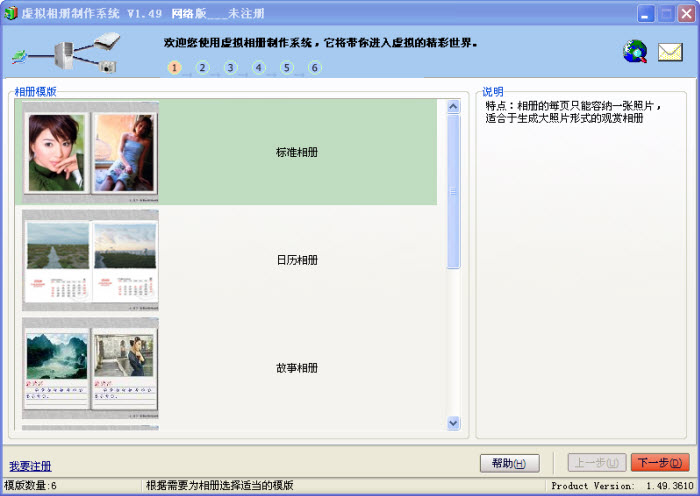Click the 下一步(D) button
Image resolution: width=700 pixels, height=496 pixels.
coord(660,463)
